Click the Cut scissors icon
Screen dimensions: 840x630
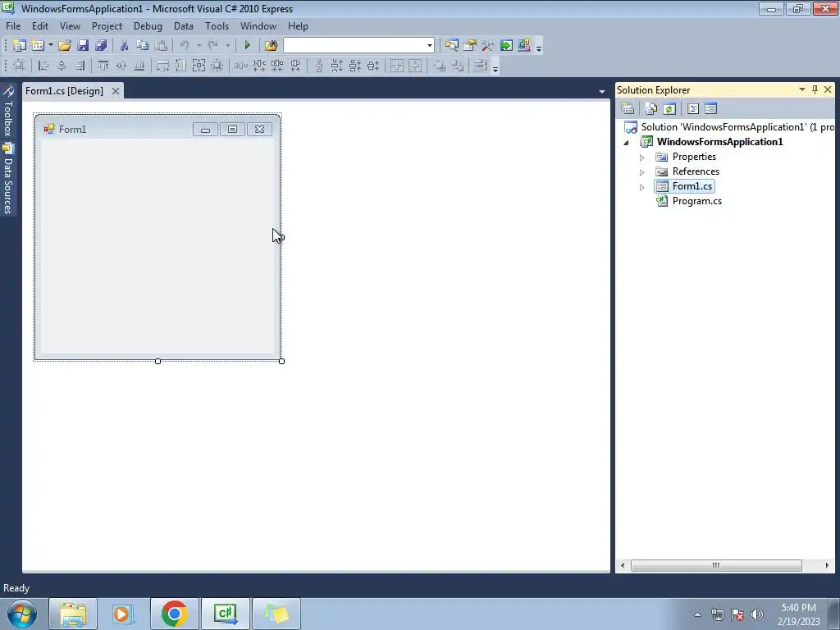click(124, 46)
